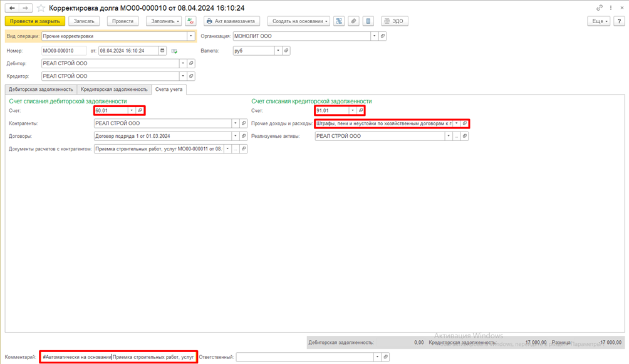Image resolution: width=629 pixels, height=364 pixels.
Task: Open attached files with the paperclip icon
Action: pos(353,21)
